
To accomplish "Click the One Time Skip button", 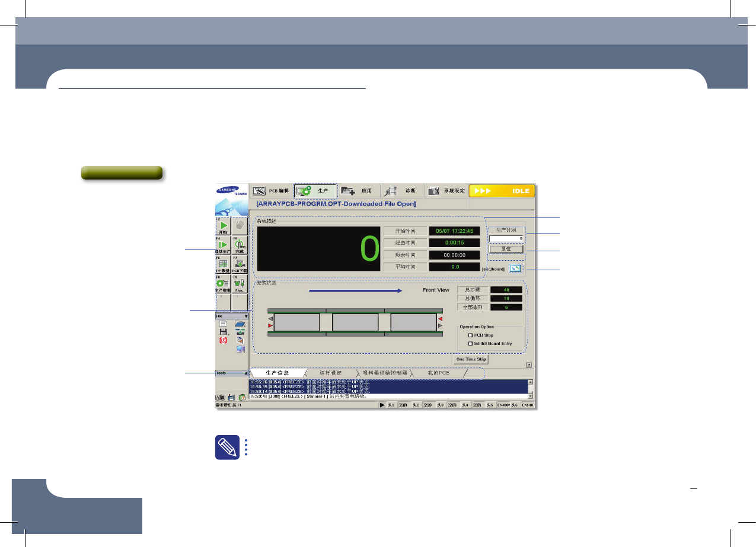I will [471, 359].
